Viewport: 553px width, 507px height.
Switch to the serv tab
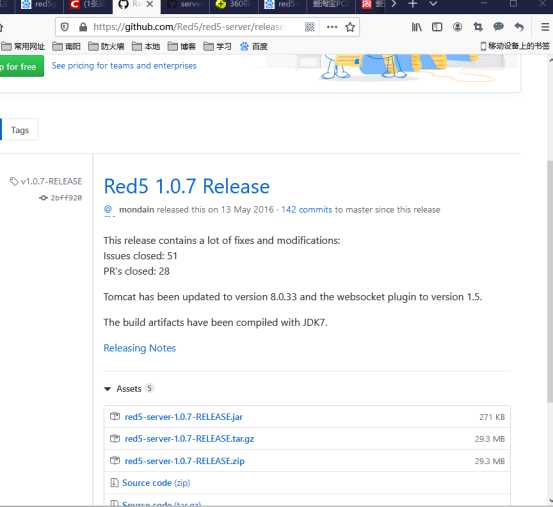click(x=185, y=5)
